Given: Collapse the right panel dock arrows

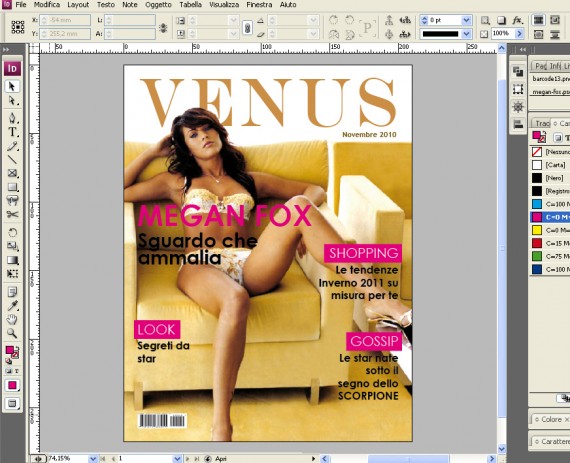Looking at the screenshot, I should click(523, 49).
